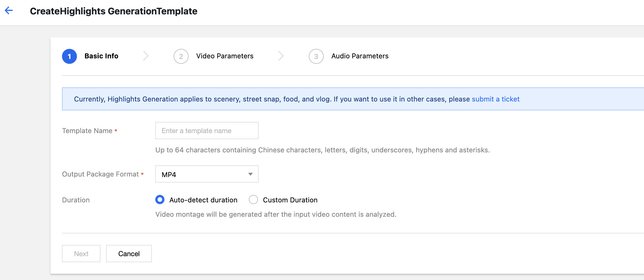Open the Output Package Format MP4 dropdown
The width and height of the screenshot is (644, 280).
point(207,174)
